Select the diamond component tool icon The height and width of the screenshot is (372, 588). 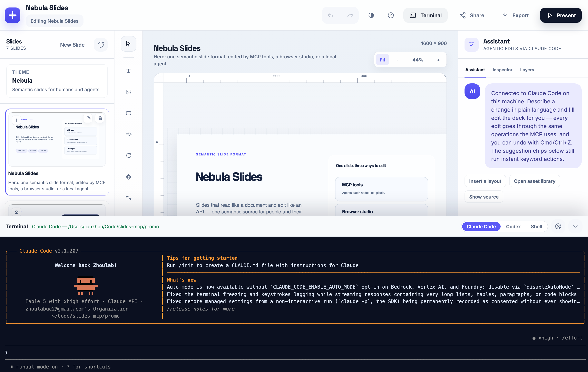pyautogui.click(x=128, y=177)
